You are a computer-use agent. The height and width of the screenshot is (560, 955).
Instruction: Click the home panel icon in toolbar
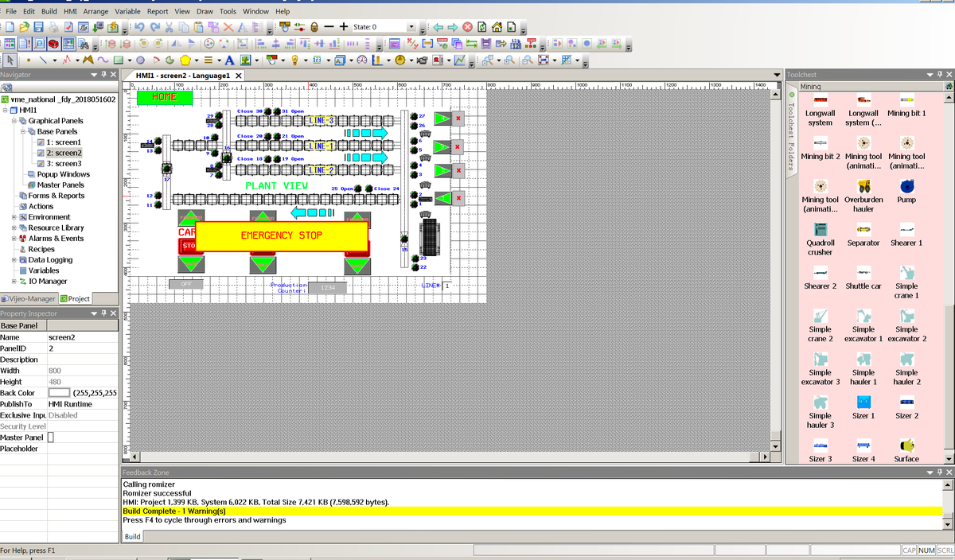pos(497,27)
